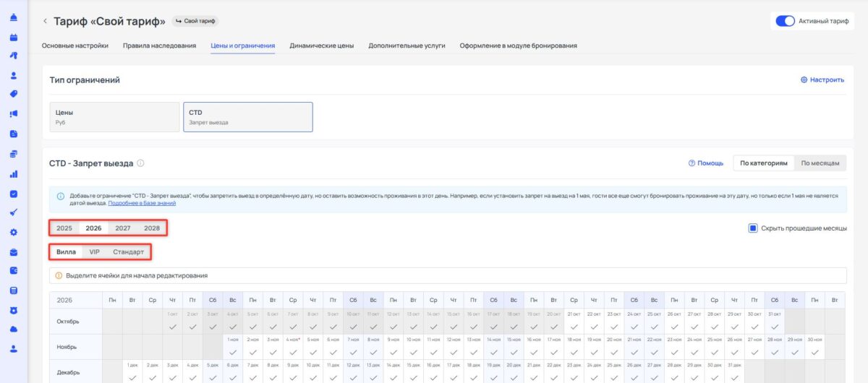The height and width of the screenshot is (383, 868).
Task: Open Подробнее в Базе знаний link
Action: 142,203
